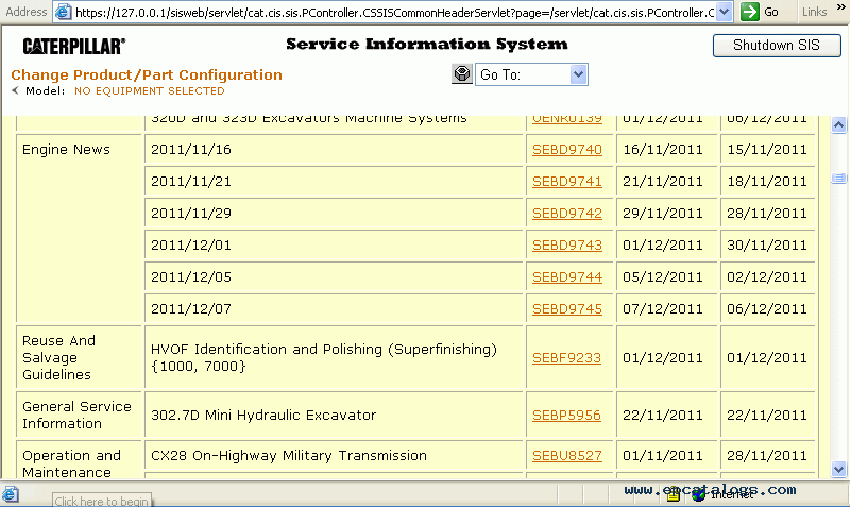This screenshot has width=850, height=507.
Task: Select the 2011/12/05 title cell
Action: (334, 278)
